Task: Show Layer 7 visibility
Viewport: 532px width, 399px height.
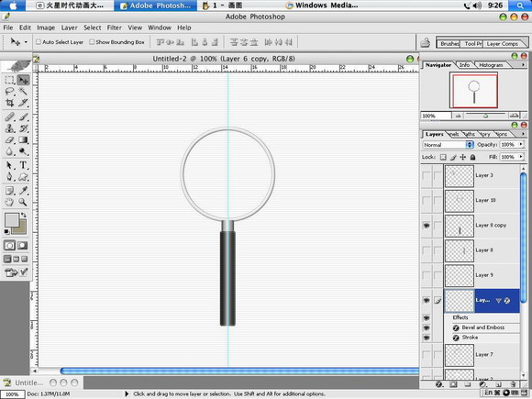Action: click(427, 355)
